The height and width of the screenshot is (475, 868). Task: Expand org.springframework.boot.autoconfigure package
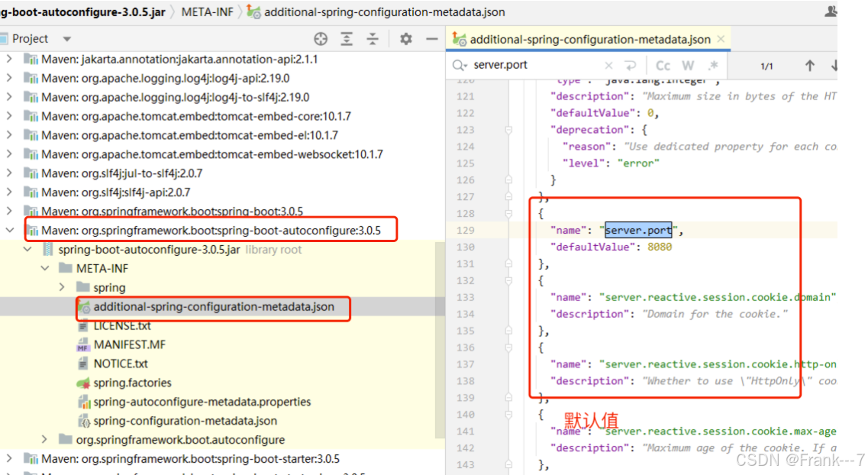point(45,439)
